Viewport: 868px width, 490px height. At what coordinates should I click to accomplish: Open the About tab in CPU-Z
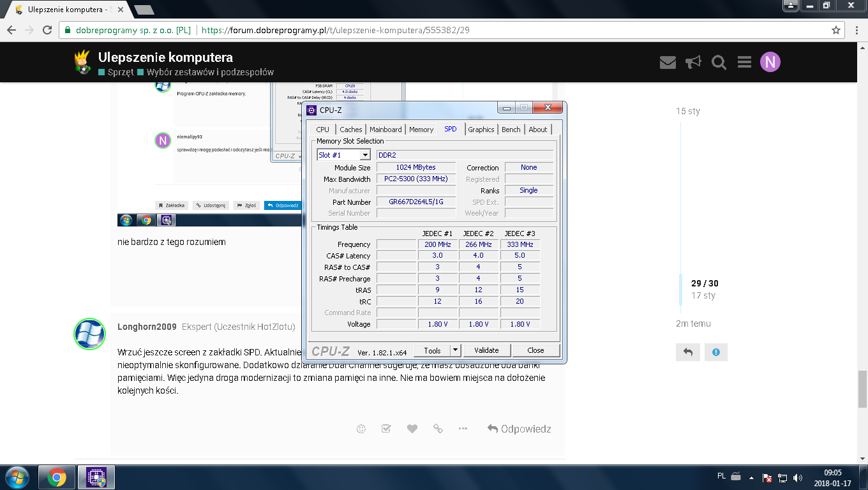[538, 130]
